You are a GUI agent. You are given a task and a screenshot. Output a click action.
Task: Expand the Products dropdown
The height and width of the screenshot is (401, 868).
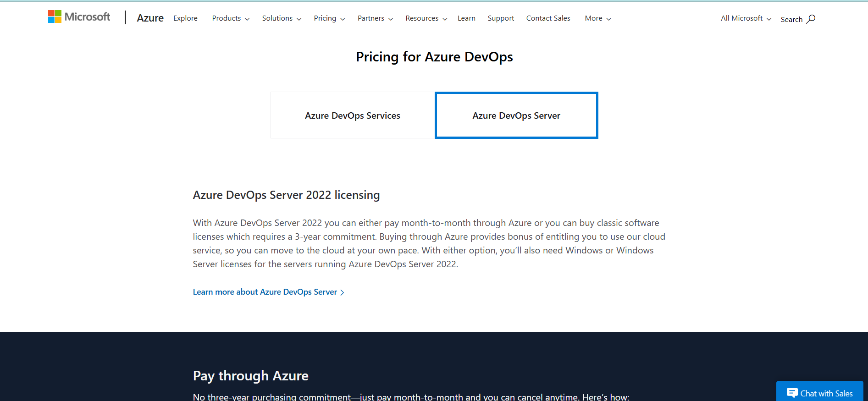231,18
